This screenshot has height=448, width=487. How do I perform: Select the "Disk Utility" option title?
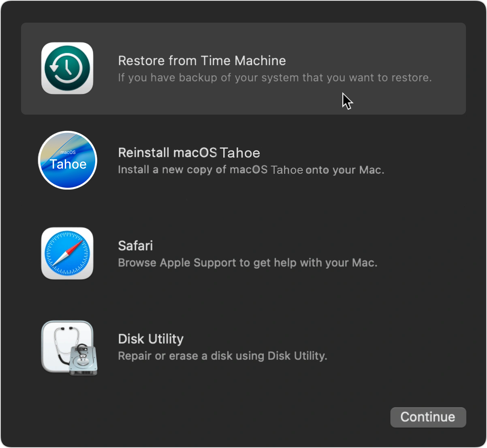pos(151,339)
